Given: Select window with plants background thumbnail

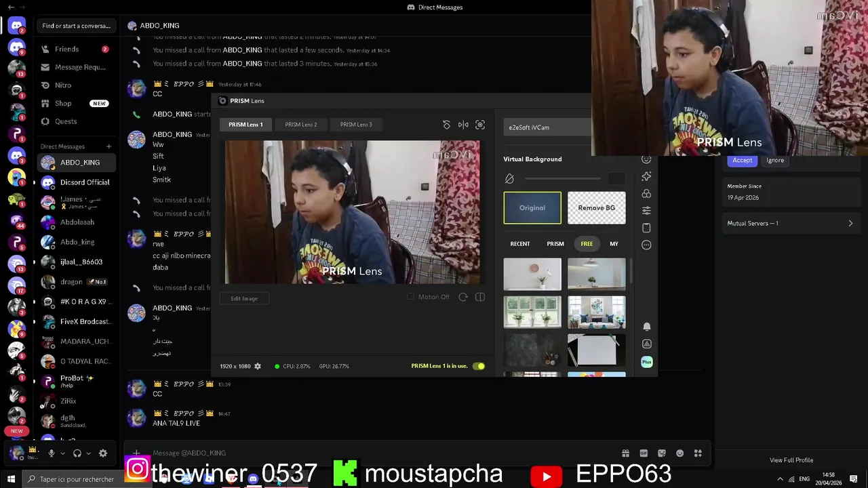Looking at the screenshot, I should [x=532, y=312].
